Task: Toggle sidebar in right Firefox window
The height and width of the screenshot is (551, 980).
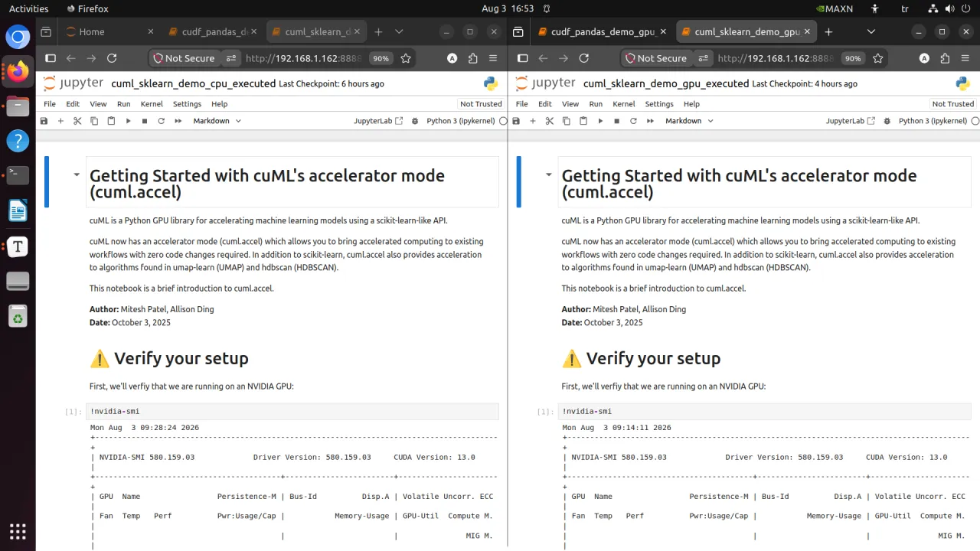Action: point(523,58)
